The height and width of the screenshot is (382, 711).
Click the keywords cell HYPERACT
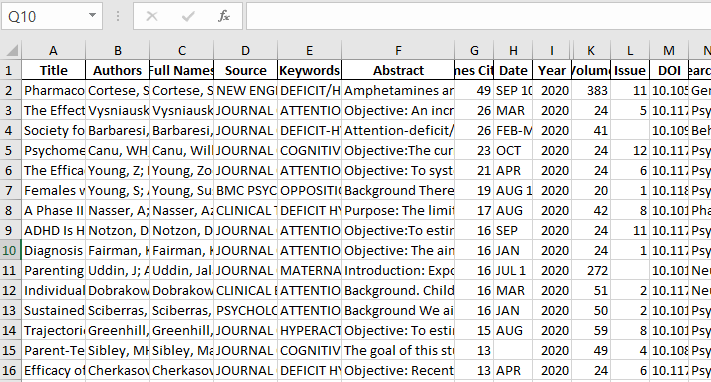309,330
